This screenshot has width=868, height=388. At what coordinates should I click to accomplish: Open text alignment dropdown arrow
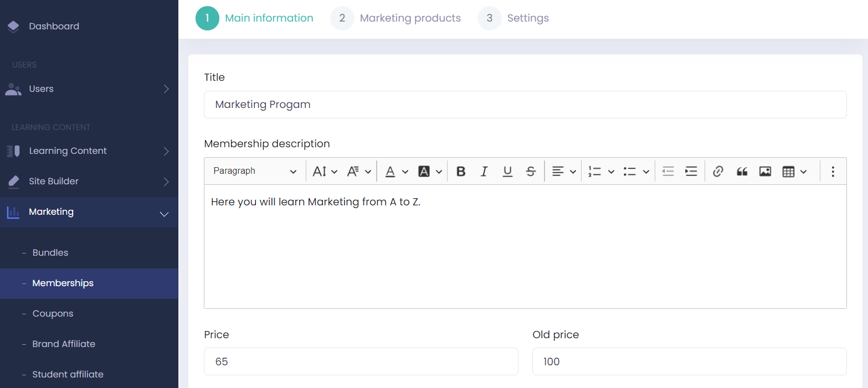coord(573,172)
